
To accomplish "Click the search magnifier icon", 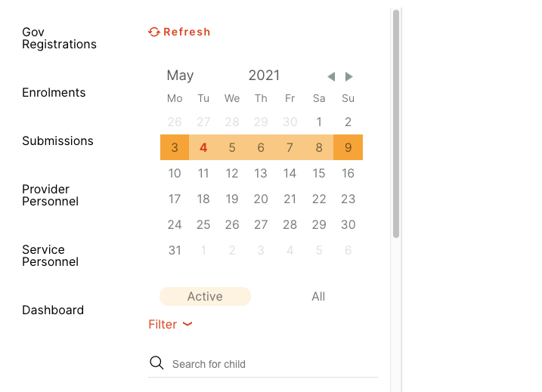I will pyautogui.click(x=156, y=363).
